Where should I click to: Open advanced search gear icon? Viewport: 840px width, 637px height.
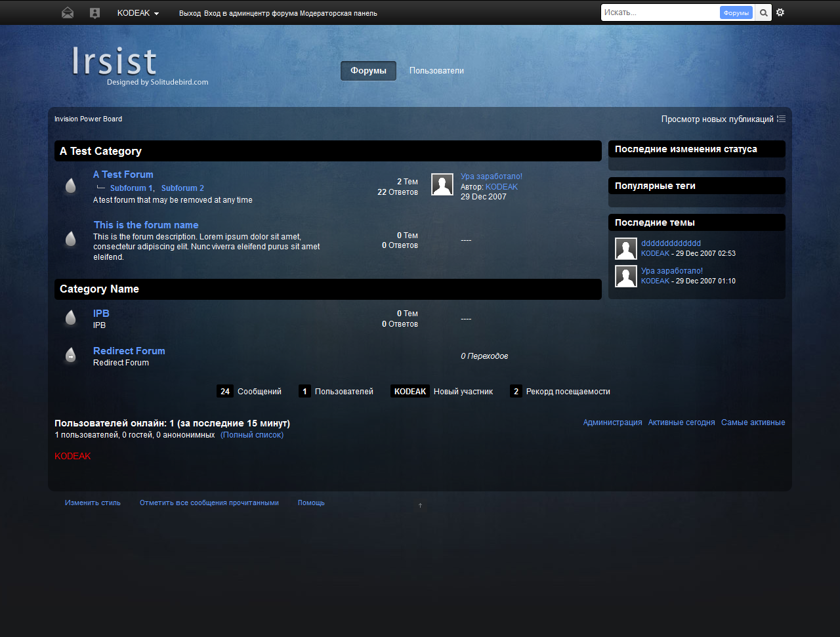coord(780,12)
